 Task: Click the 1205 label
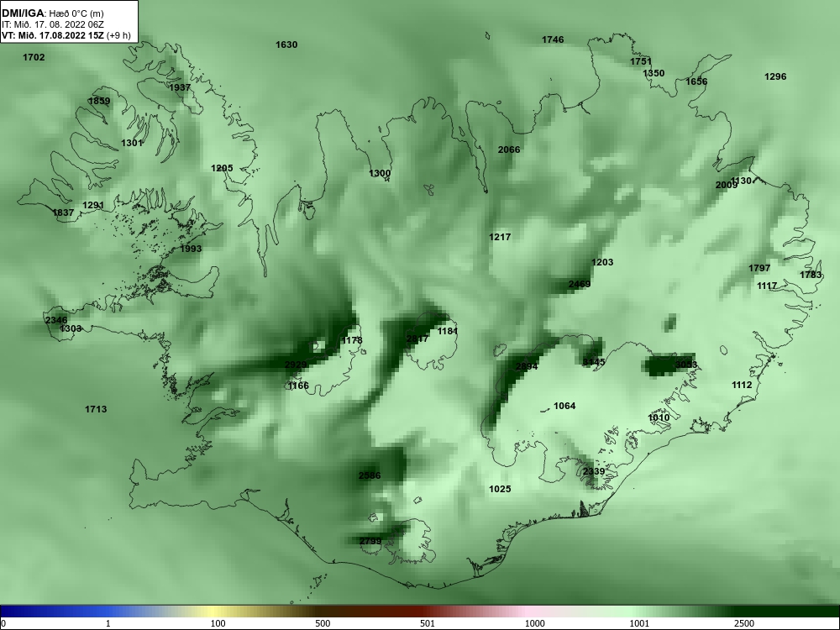[222, 168]
